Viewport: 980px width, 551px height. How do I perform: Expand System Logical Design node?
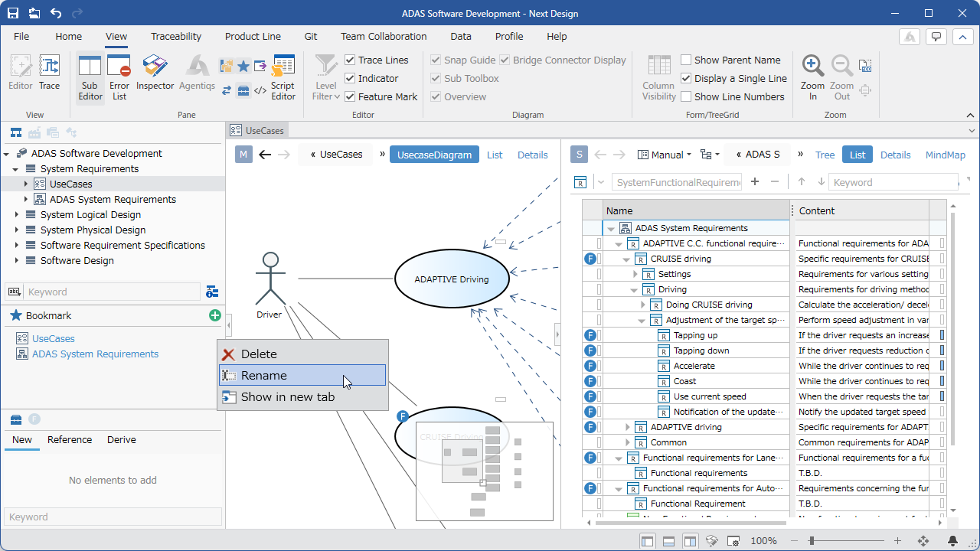(16, 214)
